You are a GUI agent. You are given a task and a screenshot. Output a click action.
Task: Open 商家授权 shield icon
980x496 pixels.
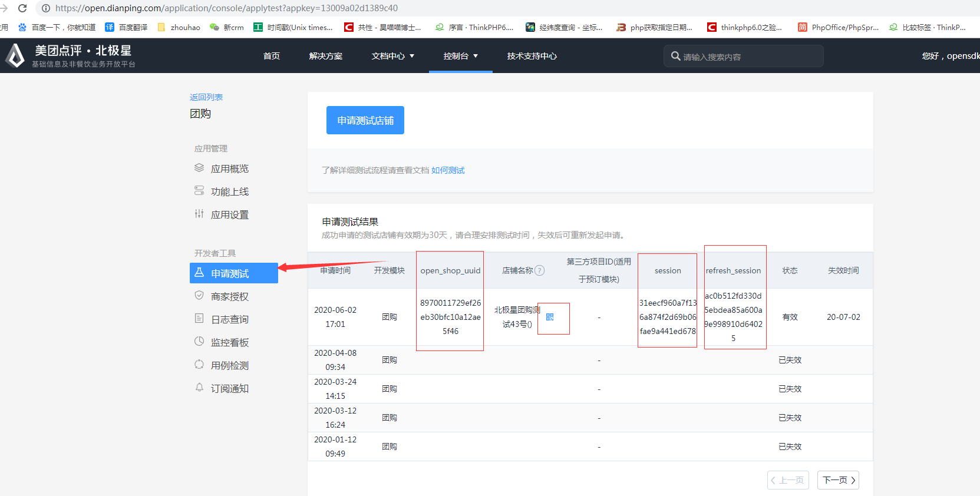coord(199,296)
